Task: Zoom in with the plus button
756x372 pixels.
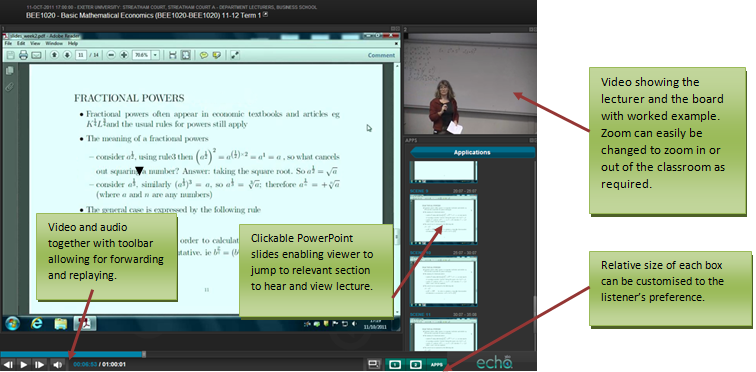Action: coord(124,55)
